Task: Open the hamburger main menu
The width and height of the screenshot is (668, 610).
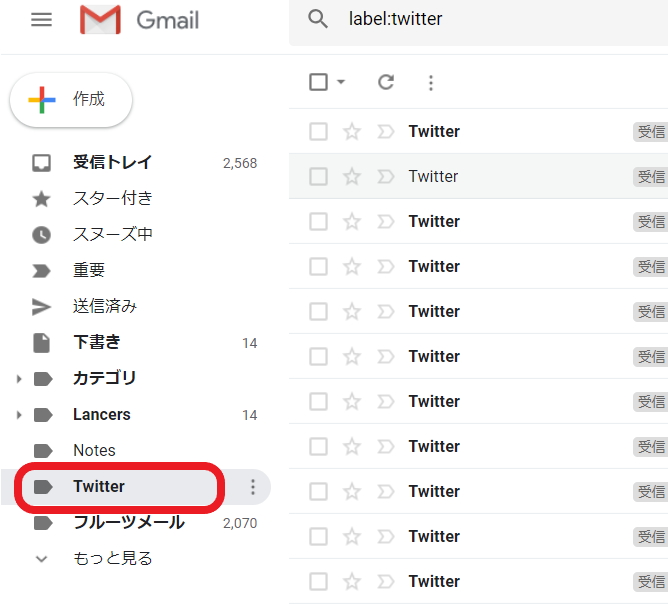Action: [x=41, y=20]
